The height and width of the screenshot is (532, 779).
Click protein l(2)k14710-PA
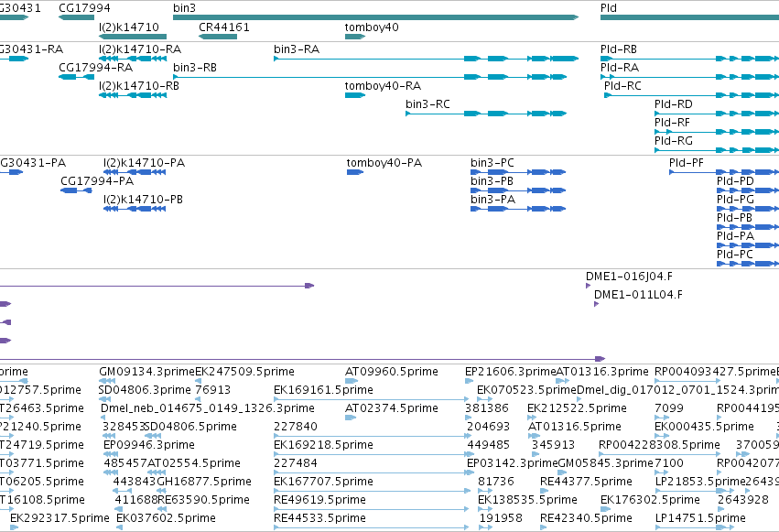point(135,172)
